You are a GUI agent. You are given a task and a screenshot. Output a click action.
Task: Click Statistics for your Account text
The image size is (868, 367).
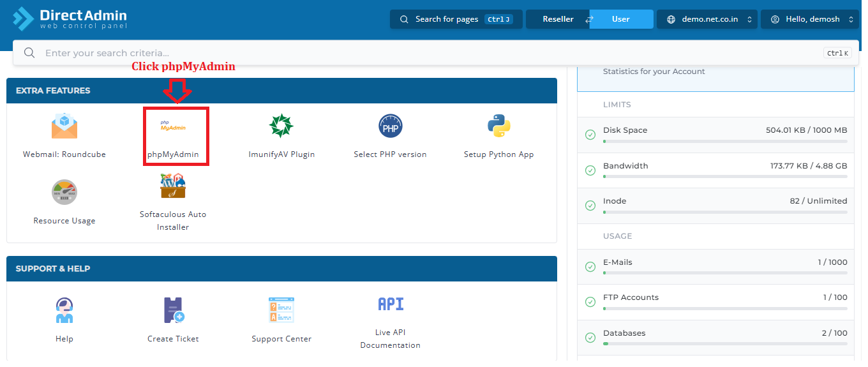(654, 71)
